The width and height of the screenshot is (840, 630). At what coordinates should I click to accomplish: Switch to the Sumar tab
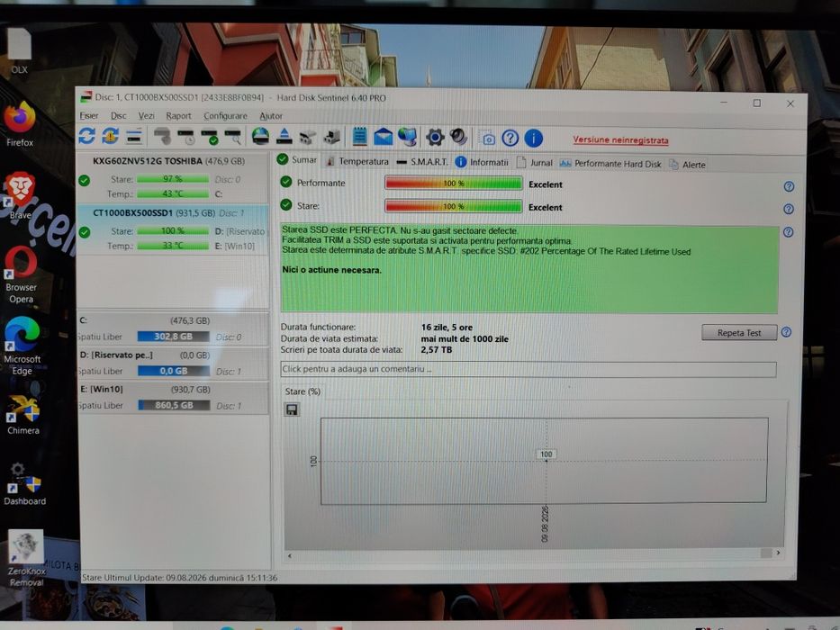[x=297, y=159]
